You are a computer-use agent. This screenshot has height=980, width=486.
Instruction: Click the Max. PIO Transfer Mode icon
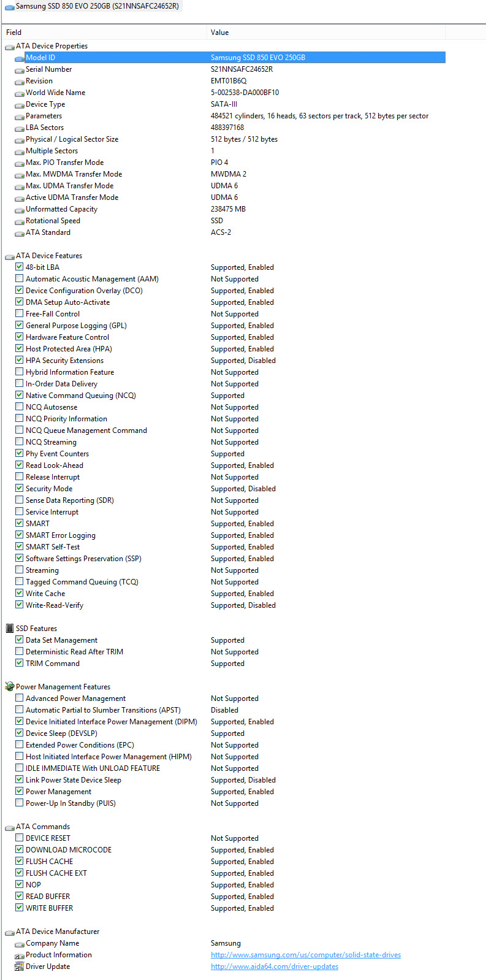coord(20,163)
